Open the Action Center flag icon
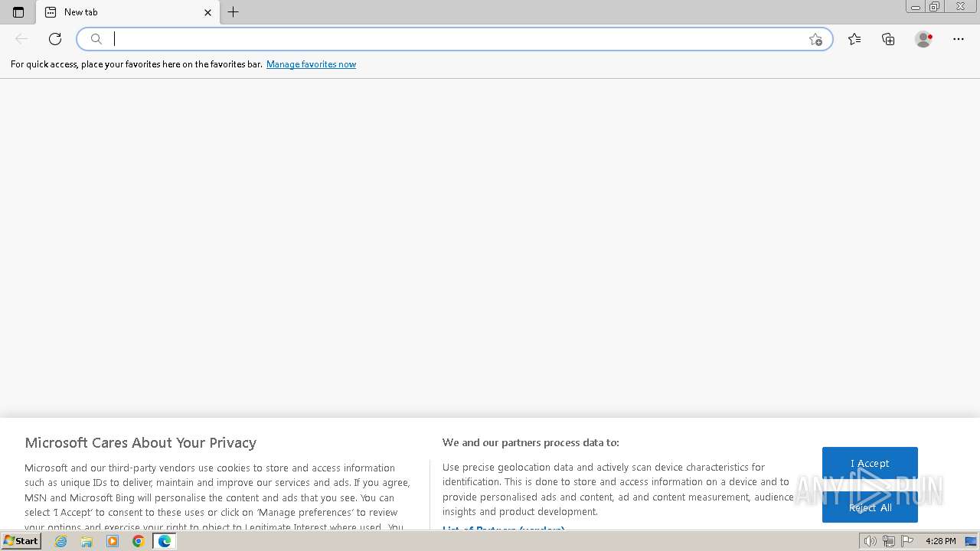980x551 pixels. [907, 541]
